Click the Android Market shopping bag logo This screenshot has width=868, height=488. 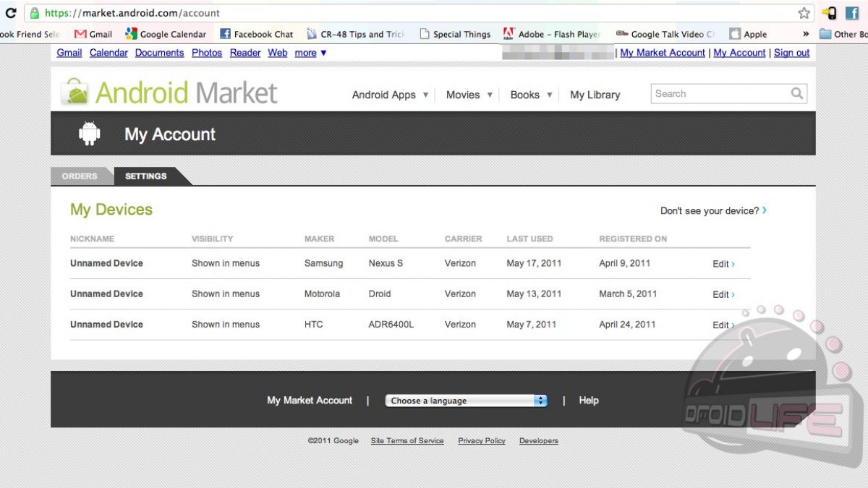point(75,93)
